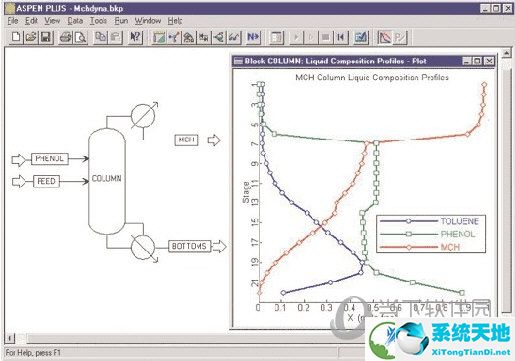Click the scroll up arrow on vertical scrollbar
The width and height of the screenshot is (515, 361).
[x=506, y=53]
